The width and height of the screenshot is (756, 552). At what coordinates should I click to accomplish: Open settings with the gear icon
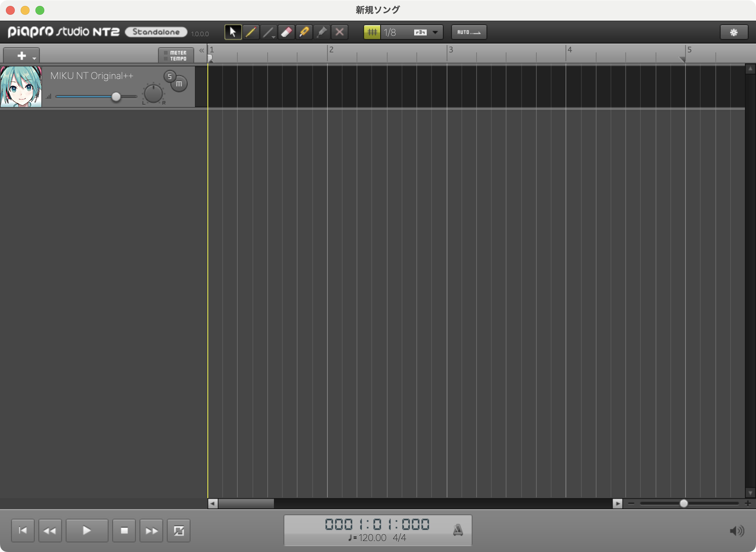(733, 32)
